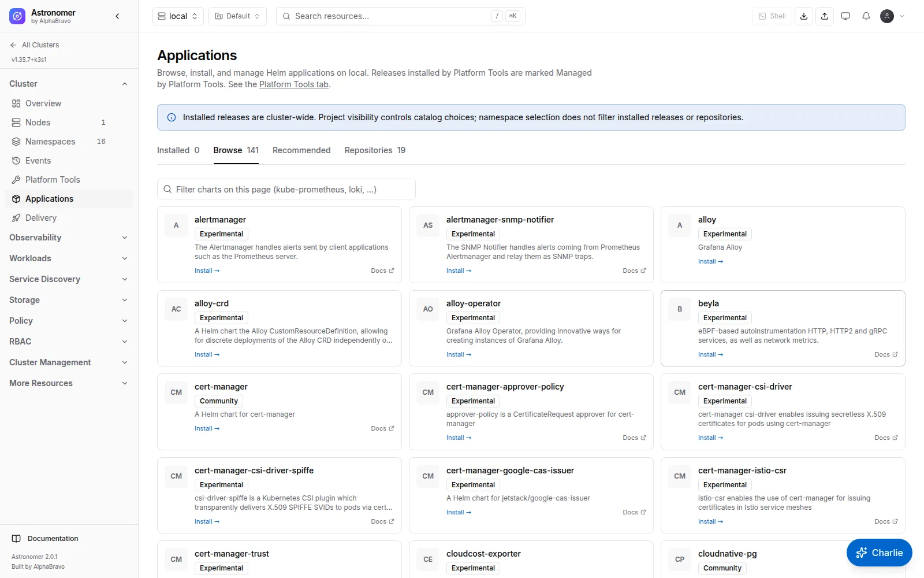Switch to the Recommended tab
924x578 pixels.
point(301,150)
